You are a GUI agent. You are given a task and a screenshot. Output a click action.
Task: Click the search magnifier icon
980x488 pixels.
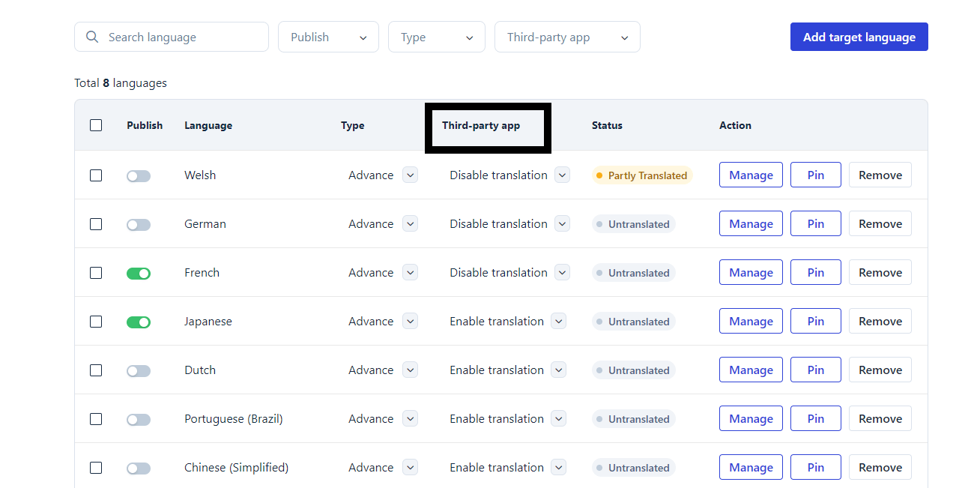click(92, 37)
